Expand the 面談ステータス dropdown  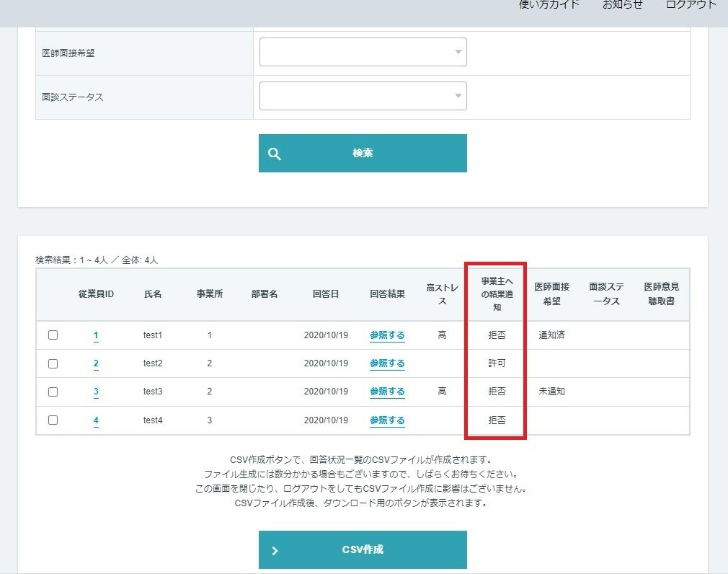pyautogui.click(x=363, y=97)
